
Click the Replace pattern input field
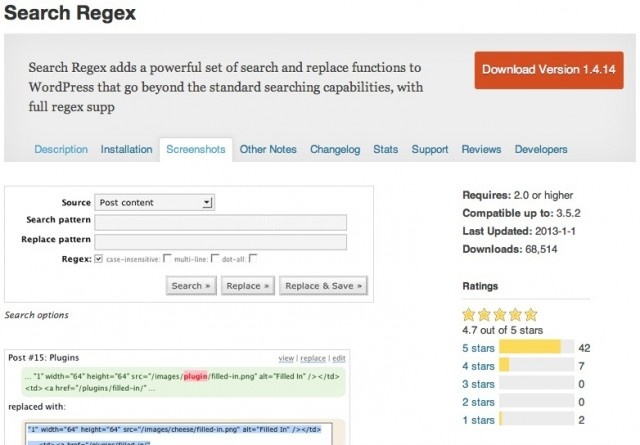(x=220, y=242)
